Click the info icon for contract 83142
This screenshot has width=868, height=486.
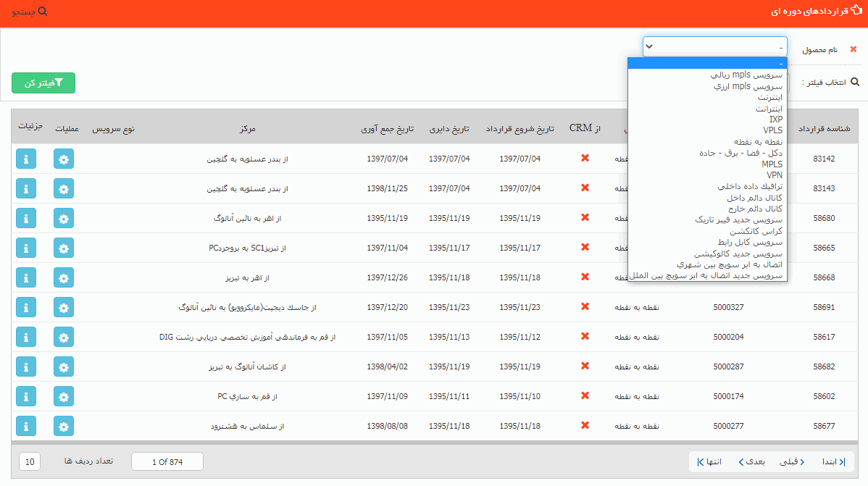tap(26, 159)
